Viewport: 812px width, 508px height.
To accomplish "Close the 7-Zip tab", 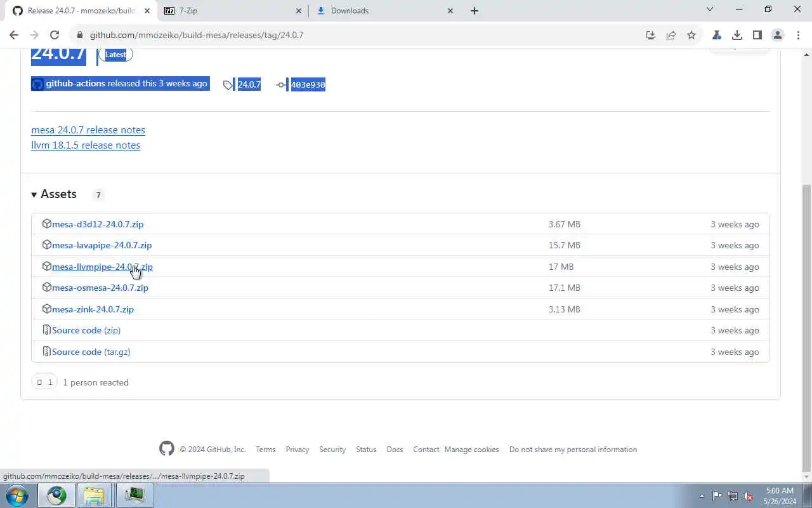I will pos(299,11).
